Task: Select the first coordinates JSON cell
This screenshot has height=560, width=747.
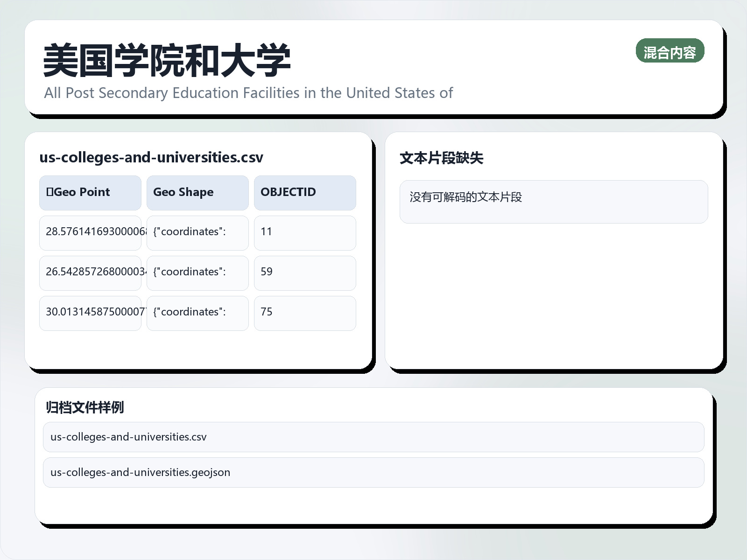Action: (x=197, y=232)
